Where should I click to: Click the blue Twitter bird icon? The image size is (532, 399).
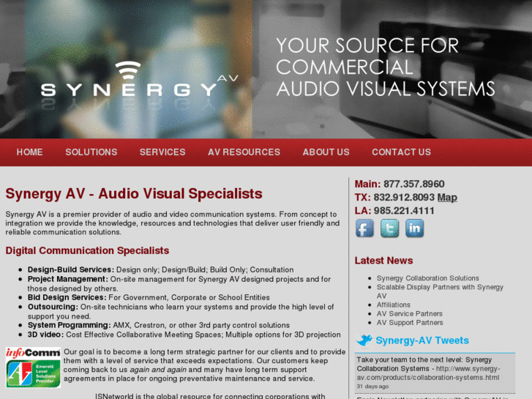[364, 340]
